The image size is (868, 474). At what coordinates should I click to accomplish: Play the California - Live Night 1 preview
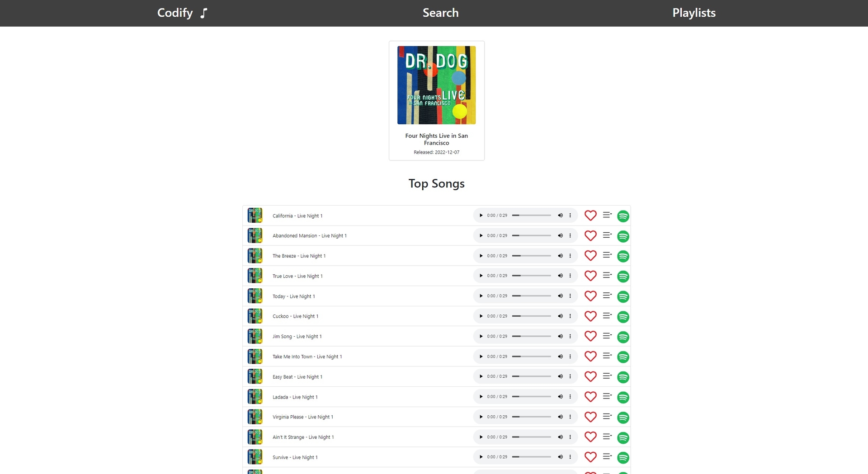[x=481, y=216]
